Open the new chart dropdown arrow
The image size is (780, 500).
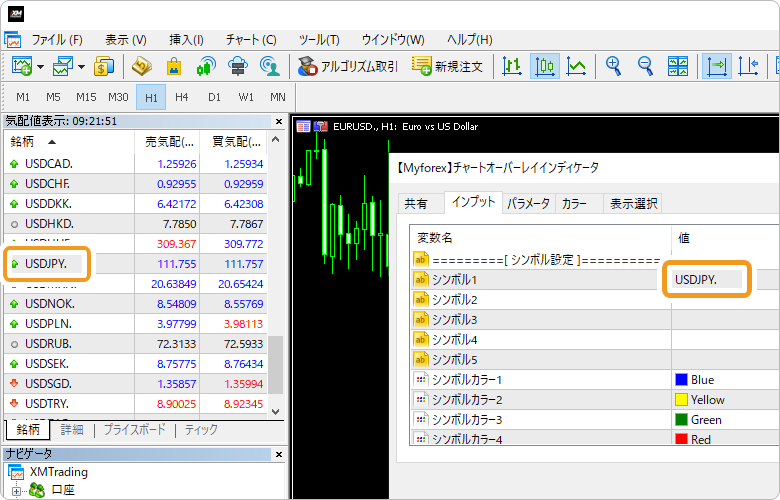(41, 66)
